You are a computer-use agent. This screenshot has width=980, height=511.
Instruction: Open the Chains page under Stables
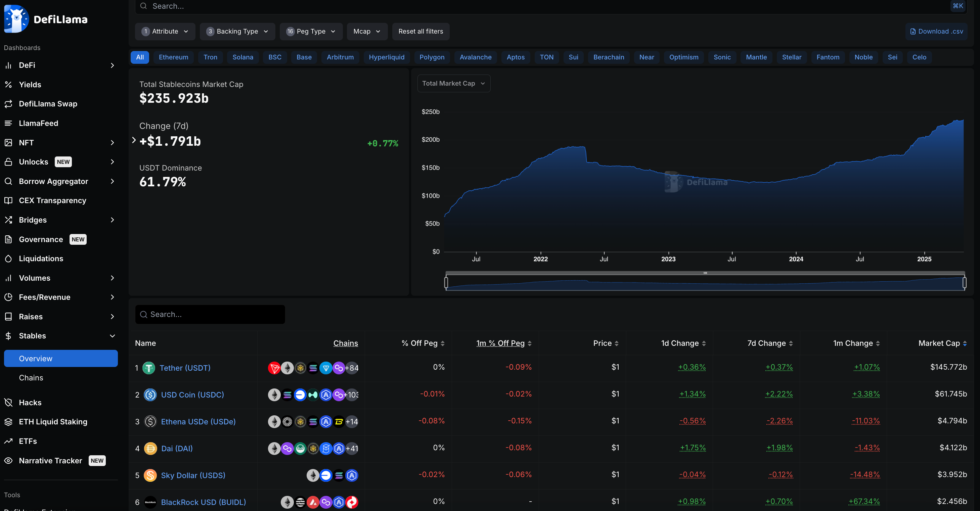pyautogui.click(x=31, y=378)
